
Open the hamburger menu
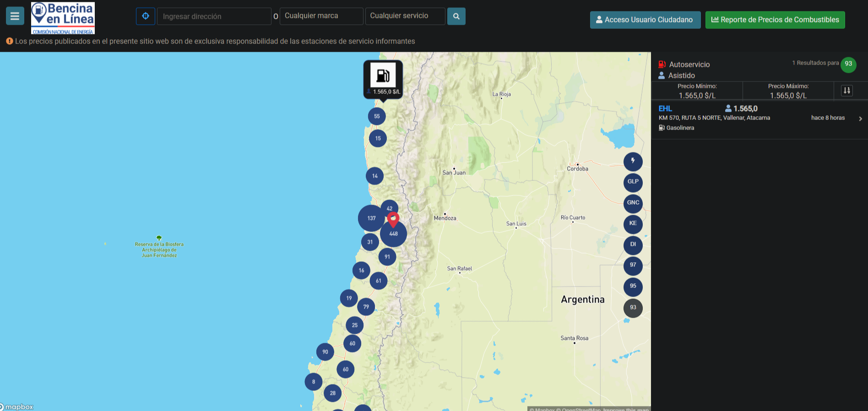pyautogui.click(x=15, y=16)
